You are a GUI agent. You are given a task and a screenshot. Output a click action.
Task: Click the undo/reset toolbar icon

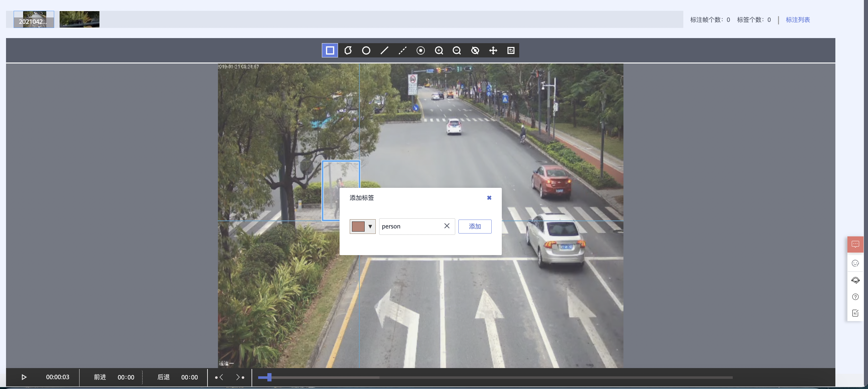click(511, 50)
